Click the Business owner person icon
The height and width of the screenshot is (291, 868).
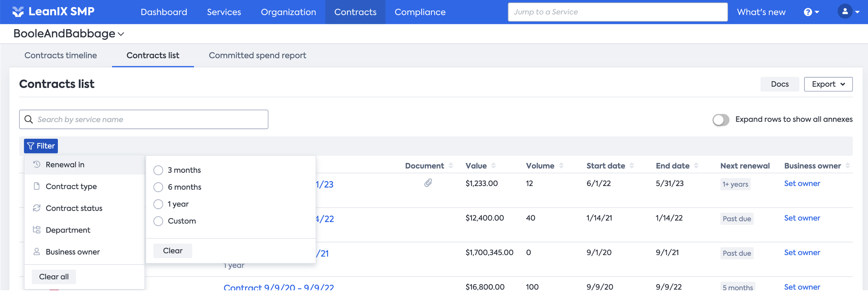pos(37,252)
